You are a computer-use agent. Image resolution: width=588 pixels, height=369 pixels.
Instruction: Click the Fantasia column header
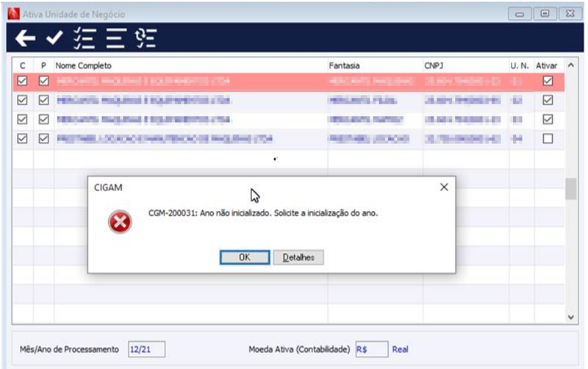click(x=344, y=65)
